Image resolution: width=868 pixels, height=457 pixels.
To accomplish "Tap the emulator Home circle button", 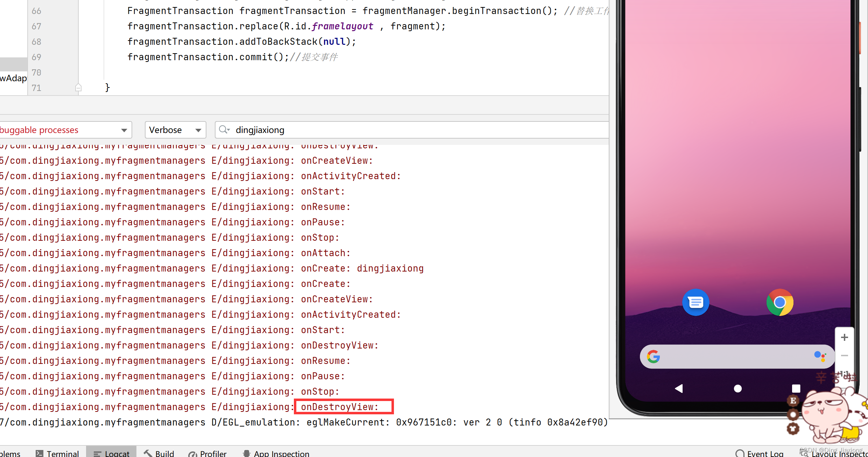I will 738,388.
